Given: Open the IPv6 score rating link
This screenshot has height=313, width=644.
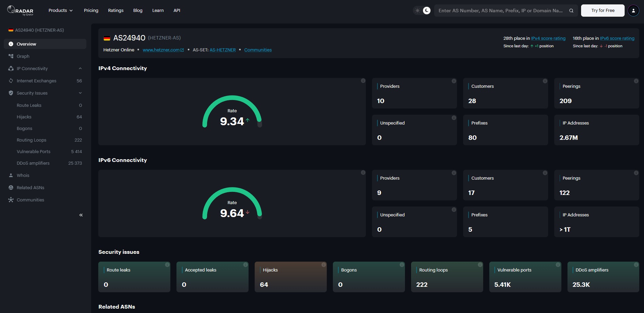Looking at the screenshot, I should [x=617, y=38].
